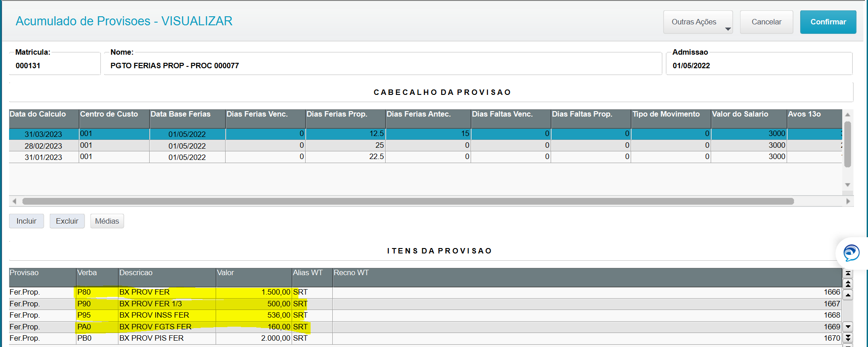Click the down arrow of Cabecalho grid vertical scrollbar
The width and height of the screenshot is (868, 347).
pyautogui.click(x=848, y=185)
